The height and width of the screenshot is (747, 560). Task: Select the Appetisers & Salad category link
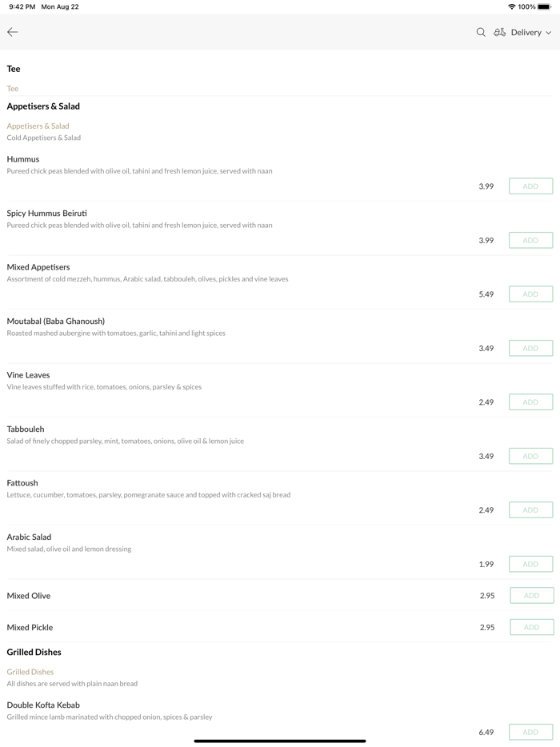(x=38, y=126)
